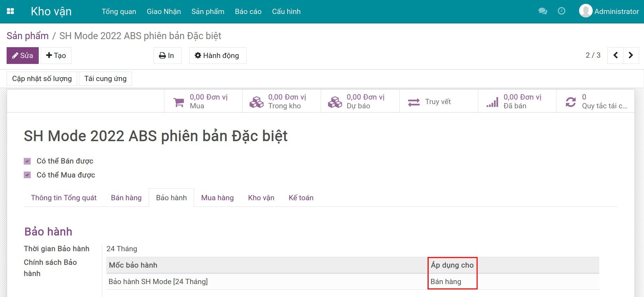Open the apps grid menu icon

[10, 11]
